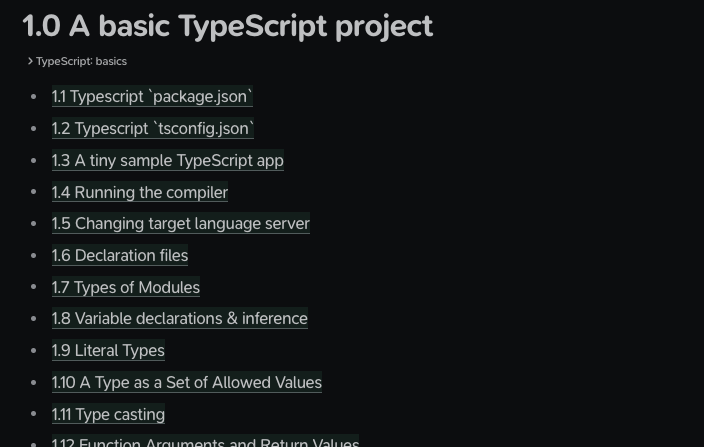704x447 pixels.
Task: Open 1.12 Function Arguments and Return Values
Action: 205,441
